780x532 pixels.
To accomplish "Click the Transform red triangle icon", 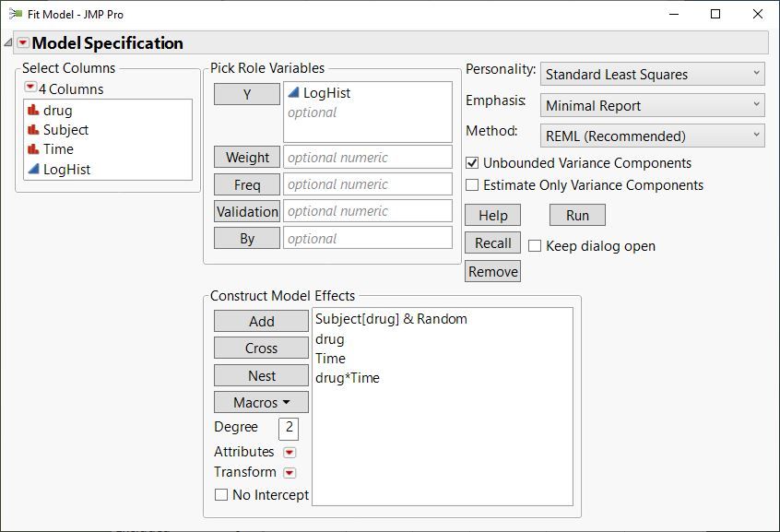I will 290,472.
